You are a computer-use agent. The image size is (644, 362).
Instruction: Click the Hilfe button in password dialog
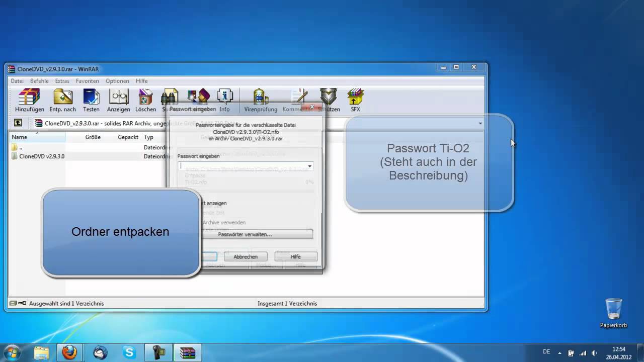click(295, 256)
